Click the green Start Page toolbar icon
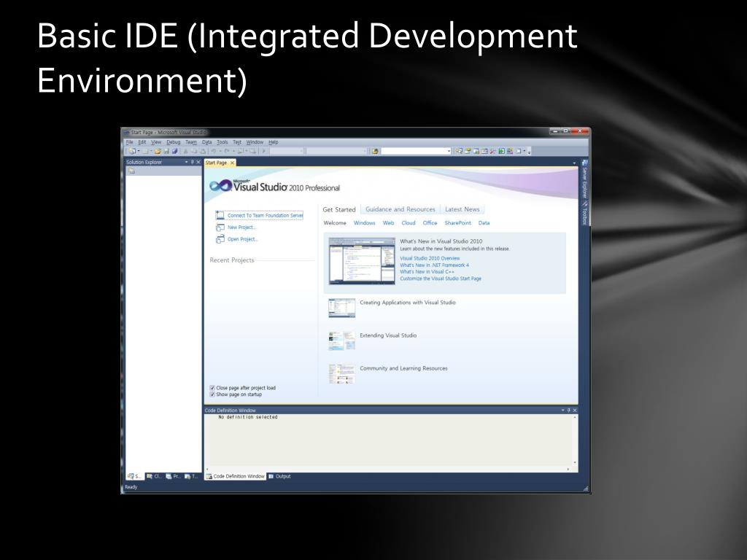Screen dimensions: 747x560 click(502, 151)
